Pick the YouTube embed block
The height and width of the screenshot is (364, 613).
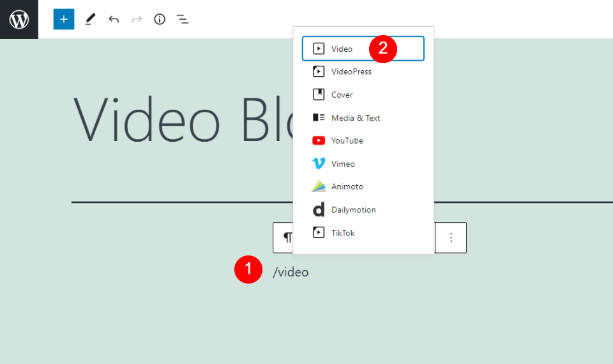point(363,140)
